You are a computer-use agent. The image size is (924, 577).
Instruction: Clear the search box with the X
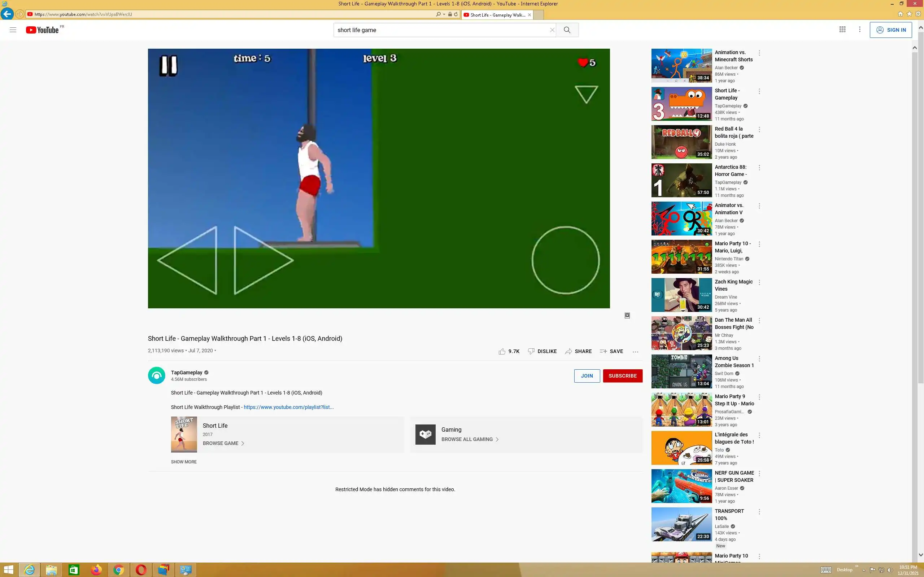point(552,30)
